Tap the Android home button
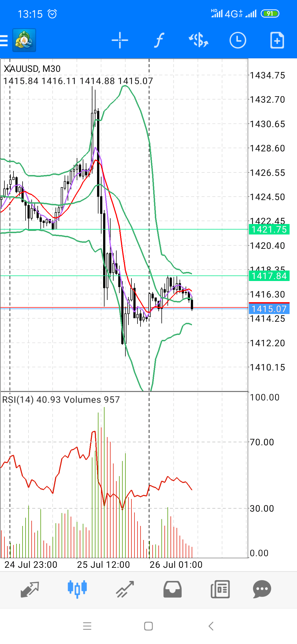Screen dimensions: 297x644 click(x=148, y=626)
